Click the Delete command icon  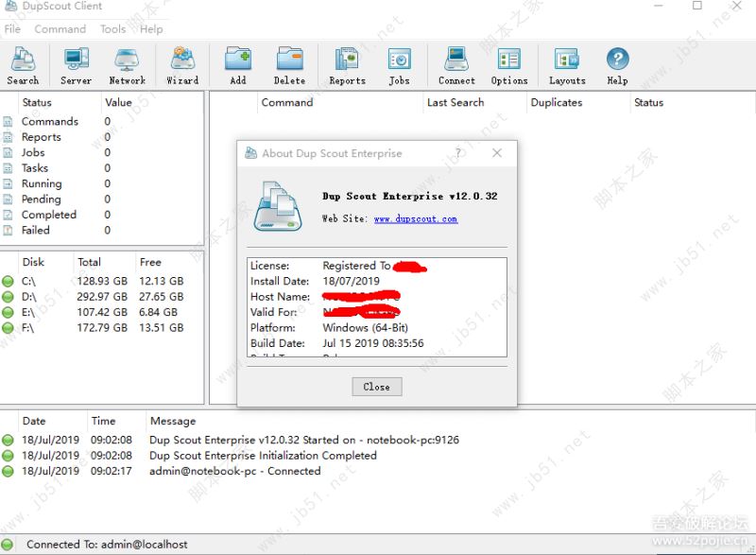[289, 65]
